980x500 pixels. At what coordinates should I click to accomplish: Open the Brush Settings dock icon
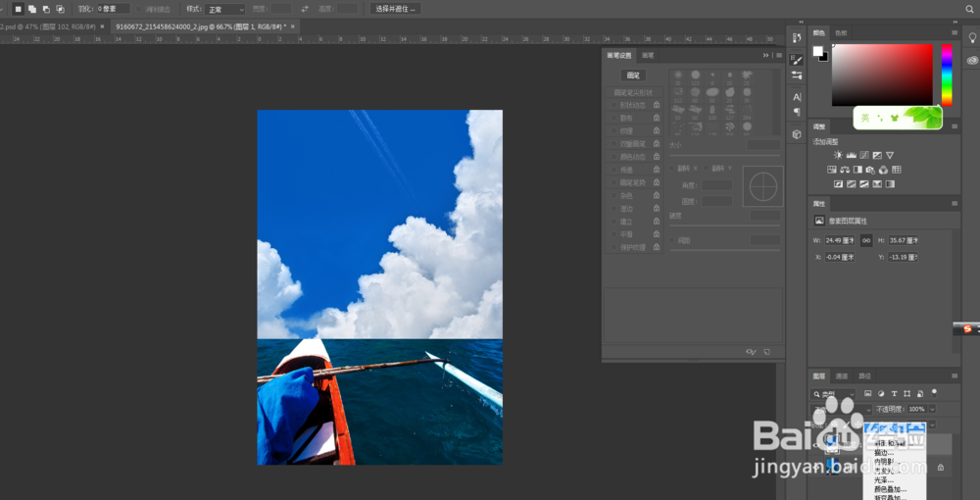click(797, 60)
